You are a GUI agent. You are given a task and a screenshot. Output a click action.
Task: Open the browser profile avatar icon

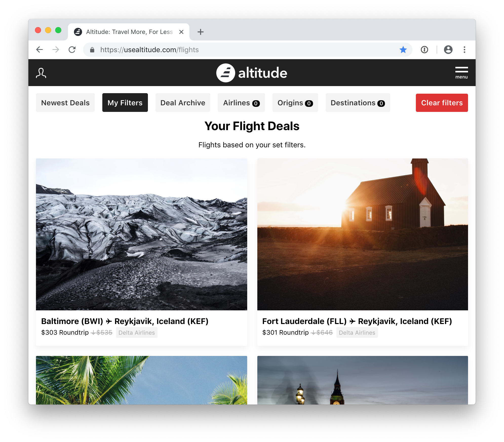448,50
